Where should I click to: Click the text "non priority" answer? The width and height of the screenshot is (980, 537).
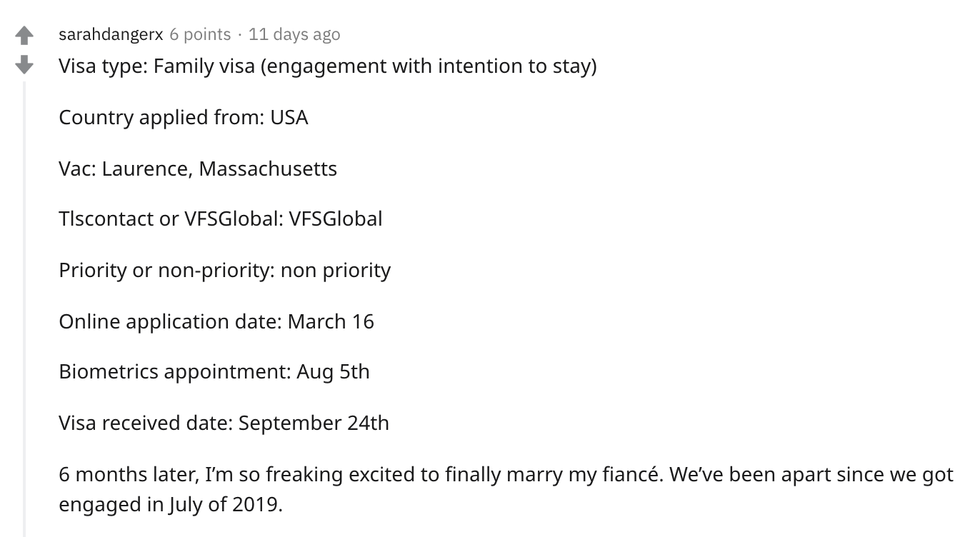click(x=336, y=271)
